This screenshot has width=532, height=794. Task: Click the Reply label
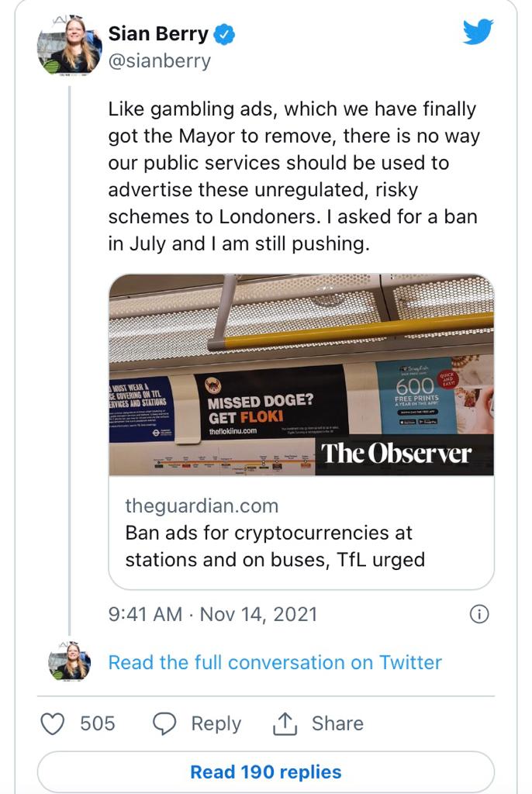216,723
